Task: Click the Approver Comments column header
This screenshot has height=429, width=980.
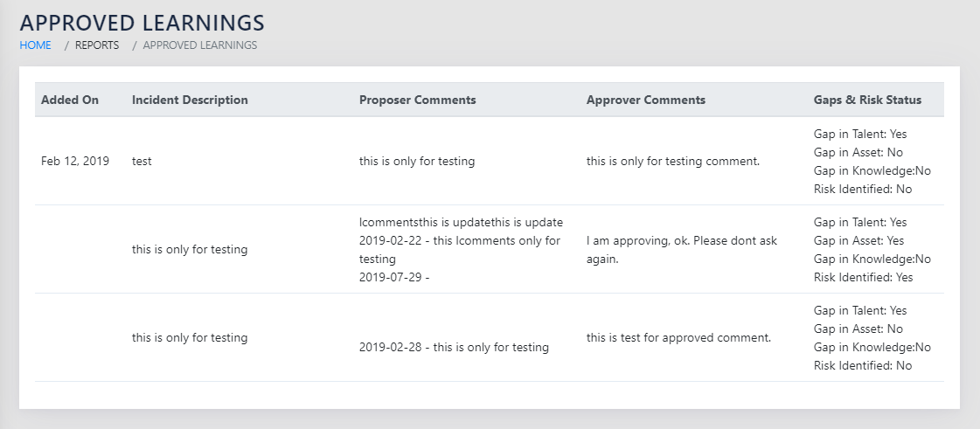Action: [646, 100]
